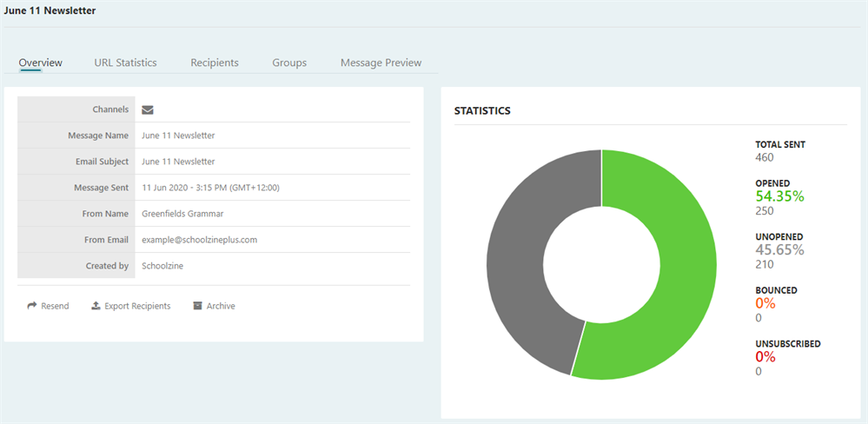Click the orange Bounced 0% value
The width and height of the screenshot is (868, 424).
point(765,303)
